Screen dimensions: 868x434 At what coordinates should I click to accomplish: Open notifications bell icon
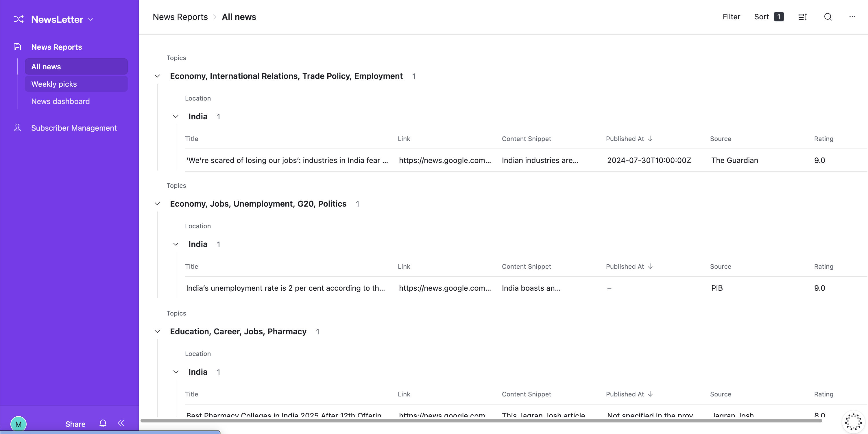click(103, 423)
